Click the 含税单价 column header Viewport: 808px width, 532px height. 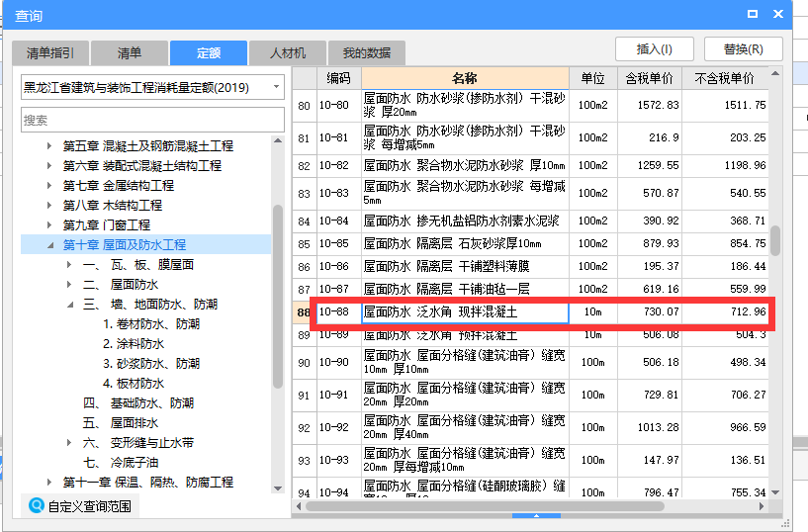tap(650, 78)
